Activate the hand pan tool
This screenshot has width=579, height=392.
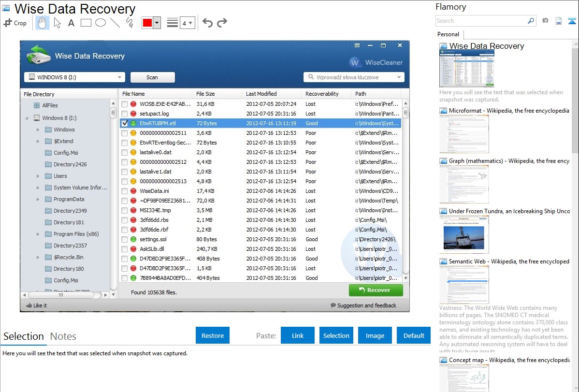[43, 23]
